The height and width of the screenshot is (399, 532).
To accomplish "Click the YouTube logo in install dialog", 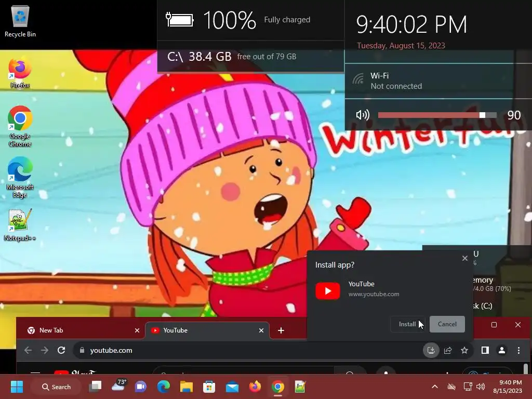I will click(327, 291).
